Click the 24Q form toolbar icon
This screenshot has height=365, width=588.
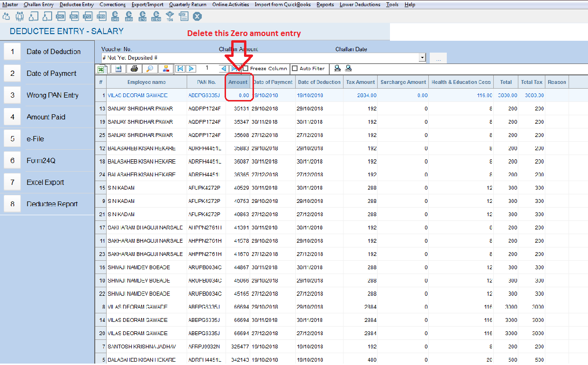pos(60,17)
